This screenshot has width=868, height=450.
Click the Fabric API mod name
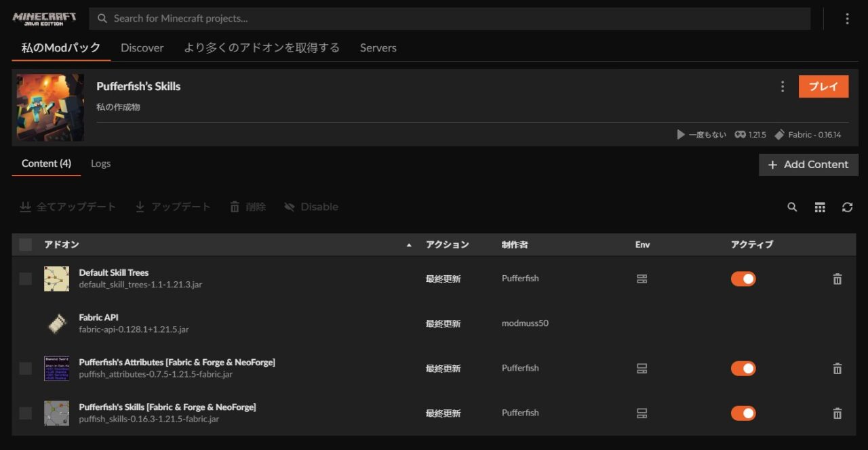coord(99,317)
